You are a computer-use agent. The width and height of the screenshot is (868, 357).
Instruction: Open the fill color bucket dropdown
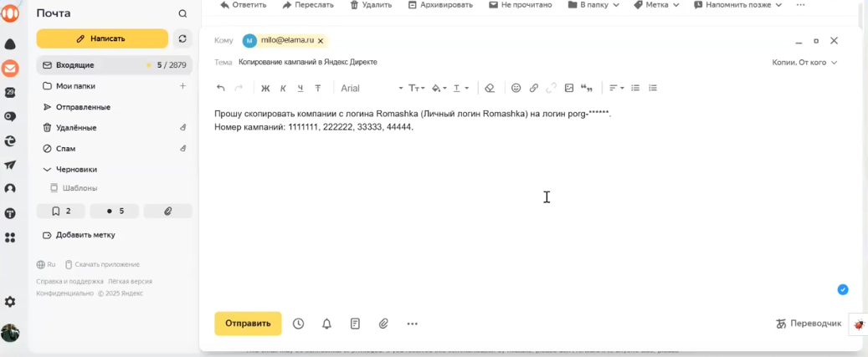click(x=439, y=88)
